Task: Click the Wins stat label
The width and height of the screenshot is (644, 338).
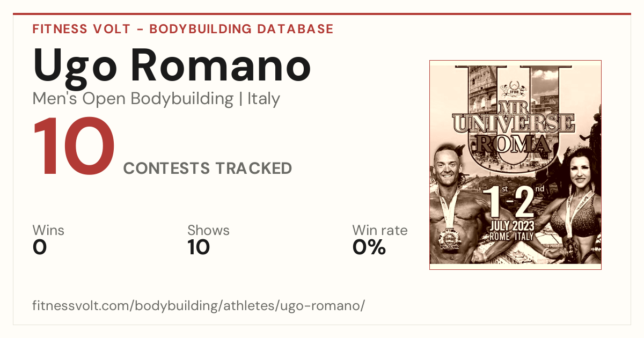Action: [48, 230]
